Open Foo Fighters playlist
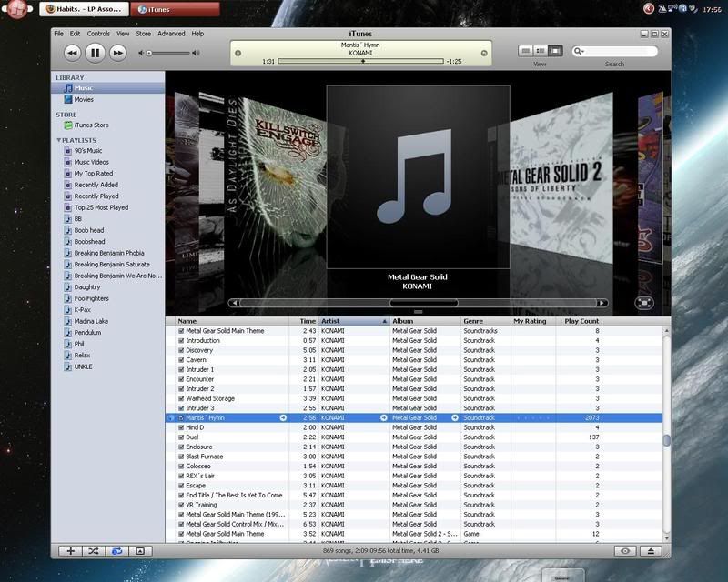This screenshot has width=728, height=582. 107,298
